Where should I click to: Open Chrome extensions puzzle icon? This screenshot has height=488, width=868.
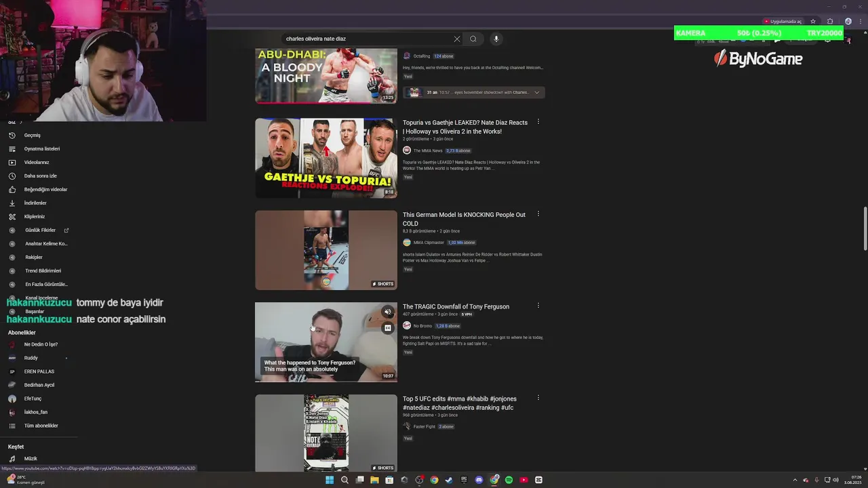(830, 21)
